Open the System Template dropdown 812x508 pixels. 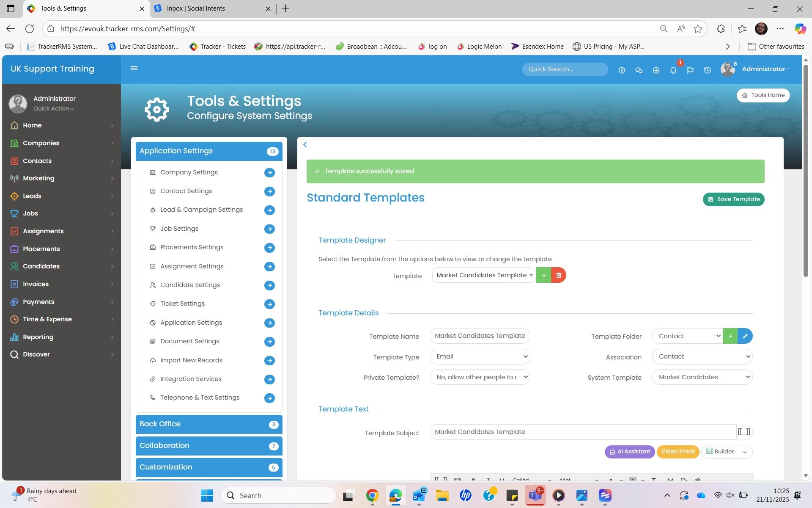click(702, 377)
